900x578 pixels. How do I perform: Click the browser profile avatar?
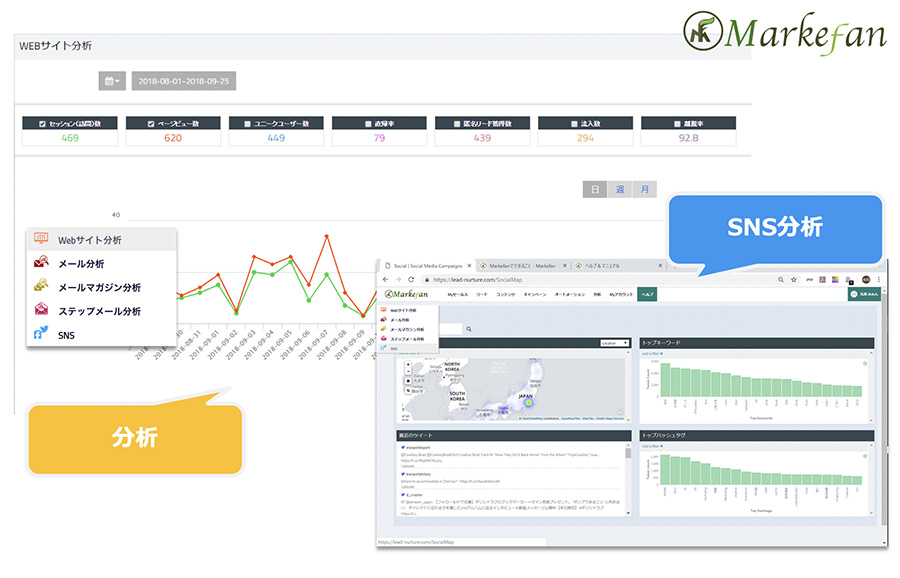pyautogui.click(x=866, y=280)
